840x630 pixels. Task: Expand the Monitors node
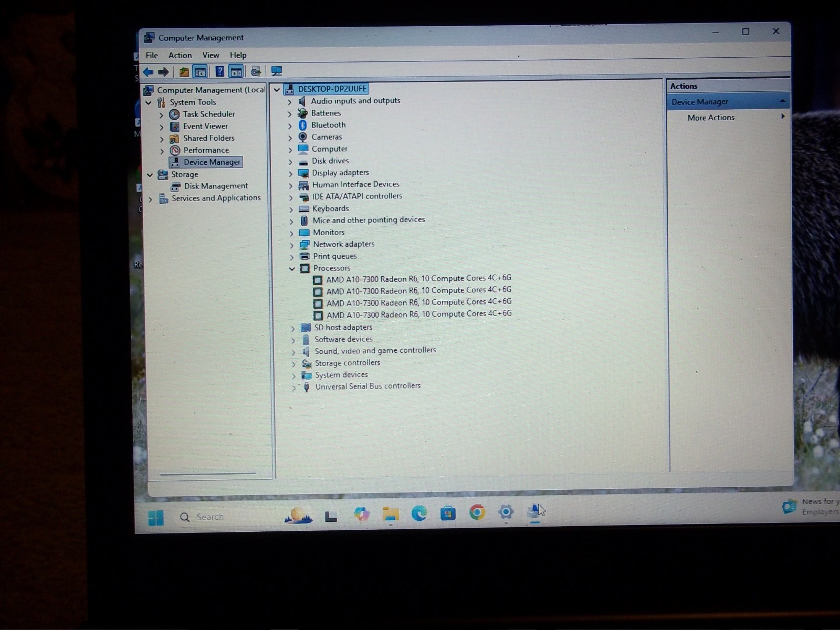tap(292, 233)
